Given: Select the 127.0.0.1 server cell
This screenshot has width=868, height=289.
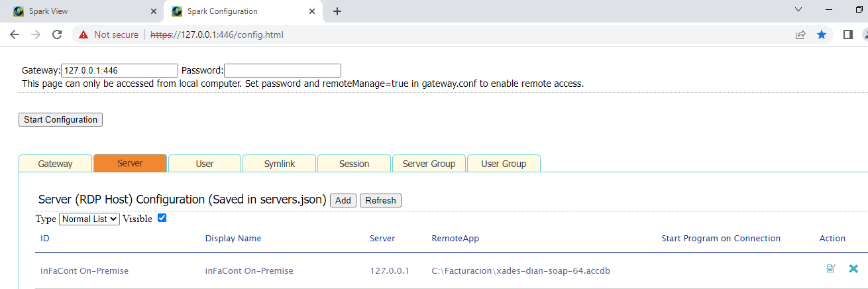Looking at the screenshot, I should coord(390,271).
